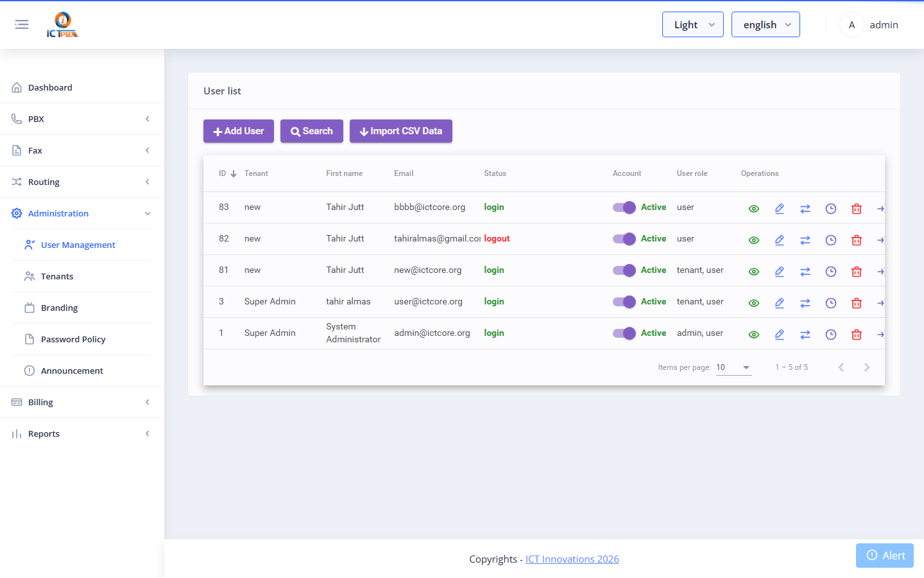
Task: Open the Light theme dropdown
Action: (693, 24)
